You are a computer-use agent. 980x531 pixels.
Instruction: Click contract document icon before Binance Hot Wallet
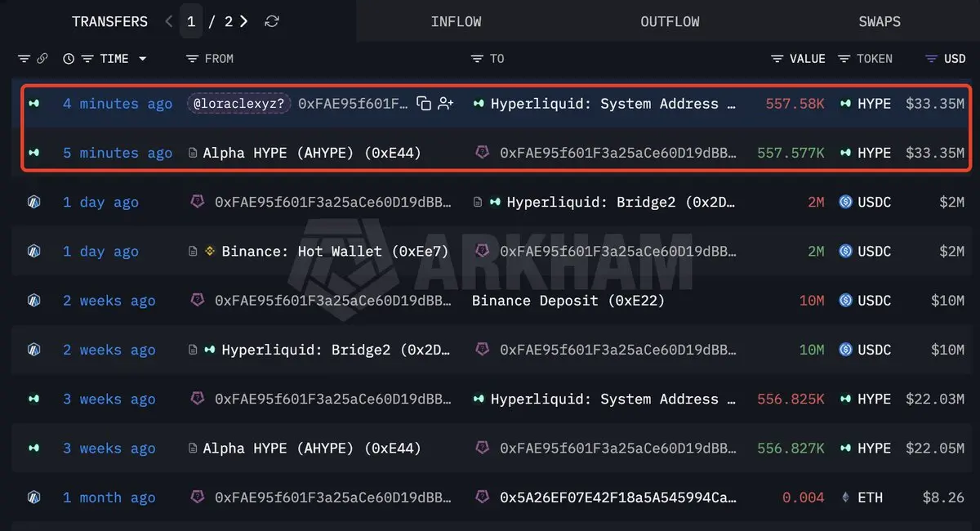[x=193, y=251]
